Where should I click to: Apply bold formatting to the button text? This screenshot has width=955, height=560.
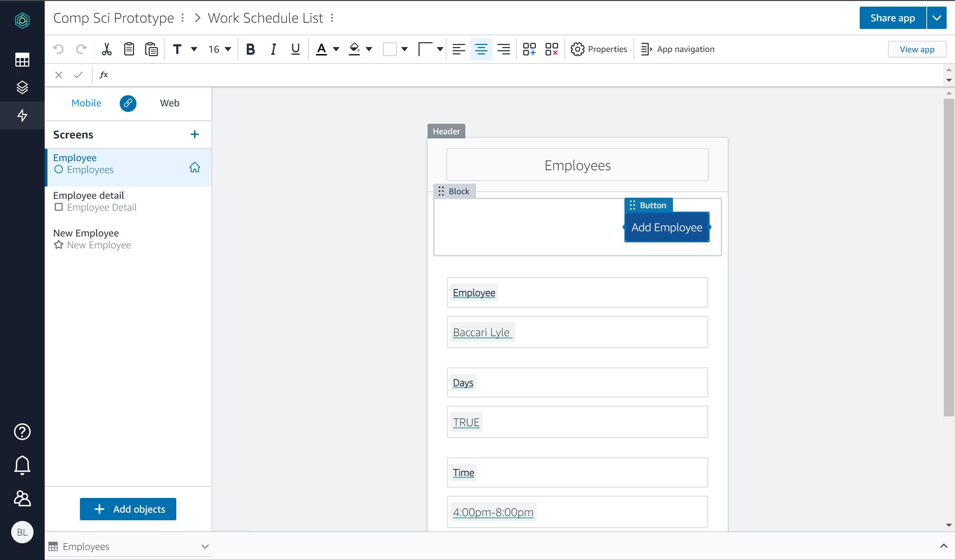pos(250,49)
